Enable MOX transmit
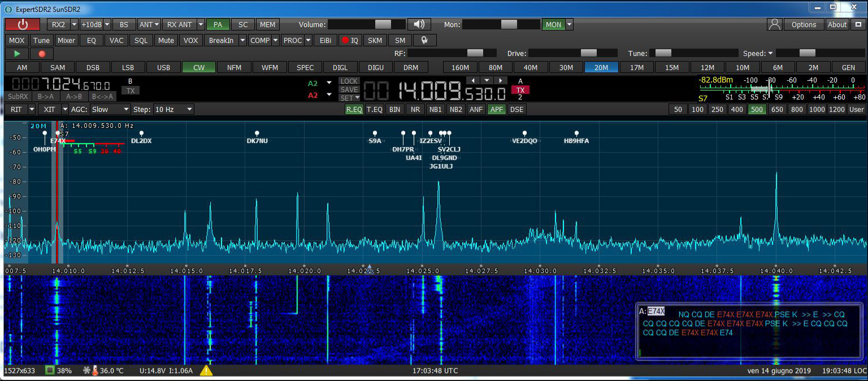Screen dimensions: 868x381 (x=17, y=40)
